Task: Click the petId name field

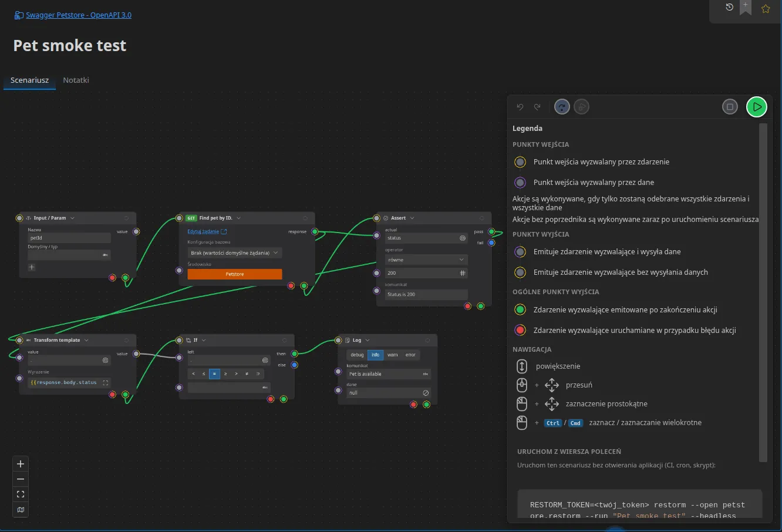Action: 69,238
